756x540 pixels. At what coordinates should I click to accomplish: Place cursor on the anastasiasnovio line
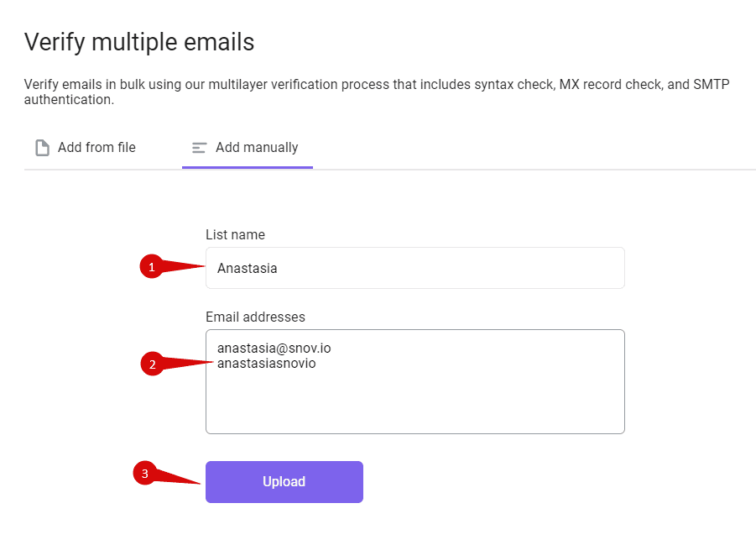point(267,364)
